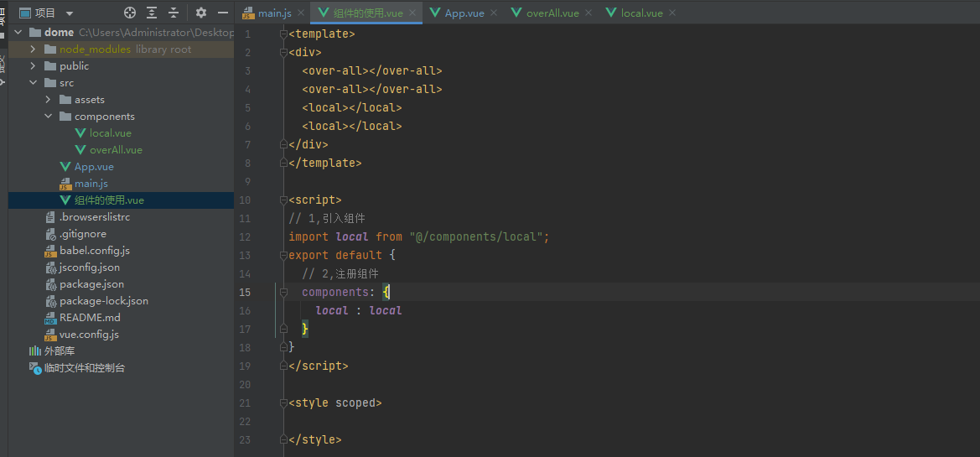Fold the export default block at line 13

pyautogui.click(x=283, y=256)
